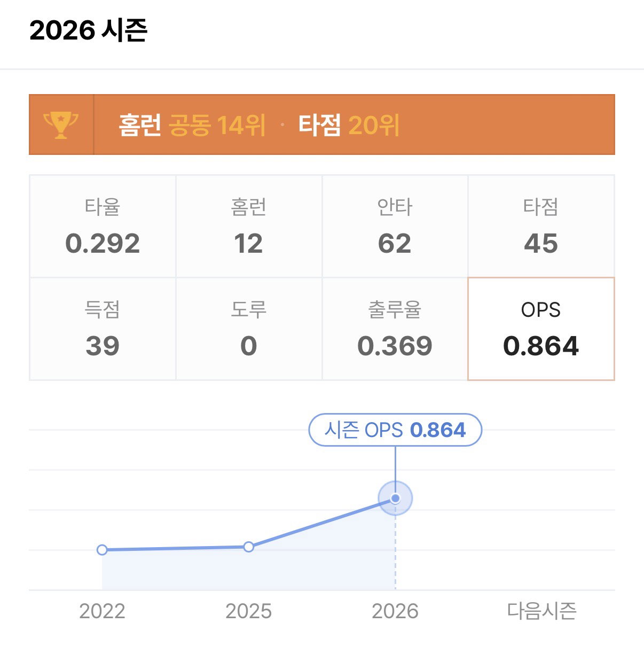Select the 도루 0 stat tile
Image resolution: width=644 pixels, height=654 pixels.
[249, 329]
